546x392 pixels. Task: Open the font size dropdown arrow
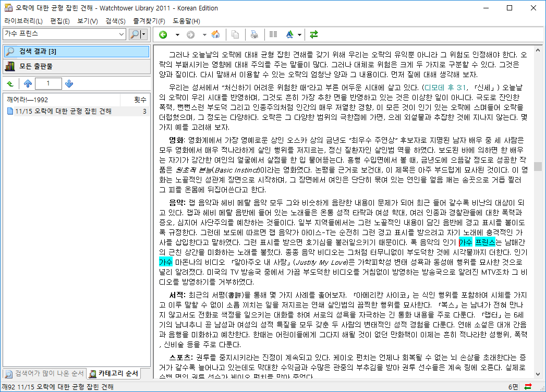pos(300,35)
